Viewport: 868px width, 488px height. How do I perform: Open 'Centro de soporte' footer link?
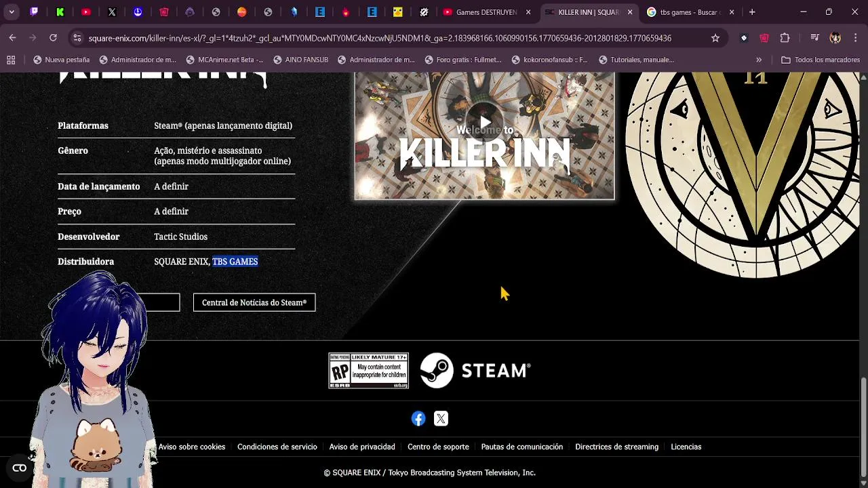click(x=438, y=447)
